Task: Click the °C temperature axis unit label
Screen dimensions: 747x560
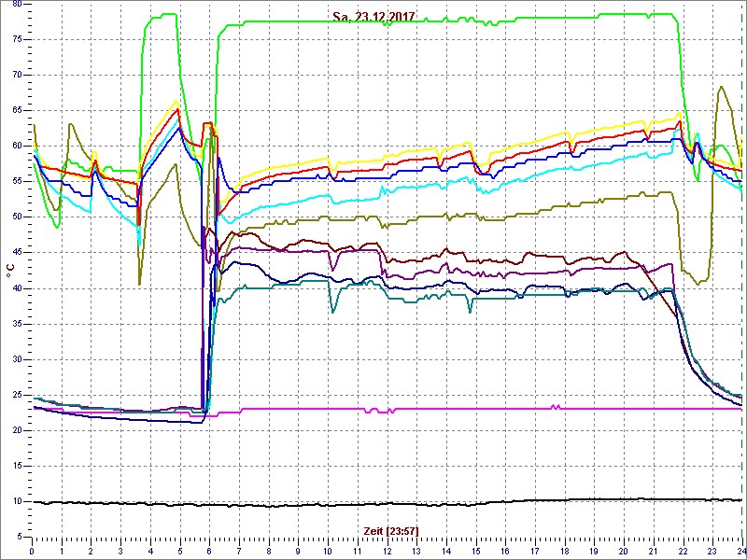Action: coord(9,272)
